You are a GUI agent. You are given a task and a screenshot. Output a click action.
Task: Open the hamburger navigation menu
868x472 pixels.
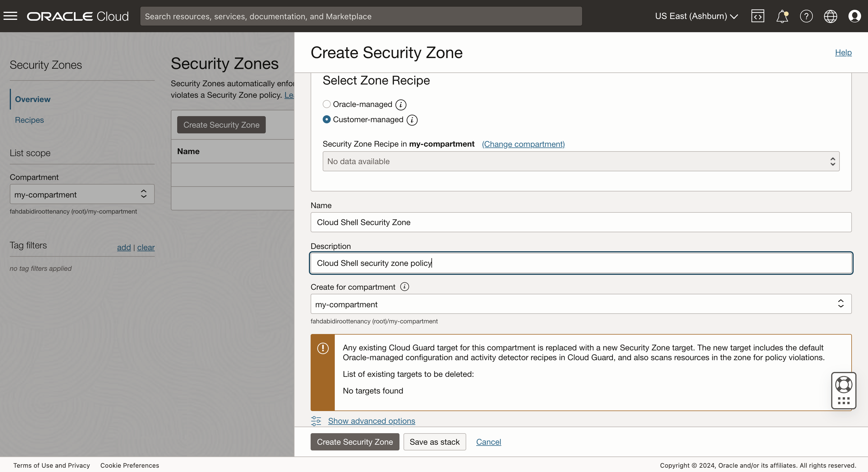[10, 16]
